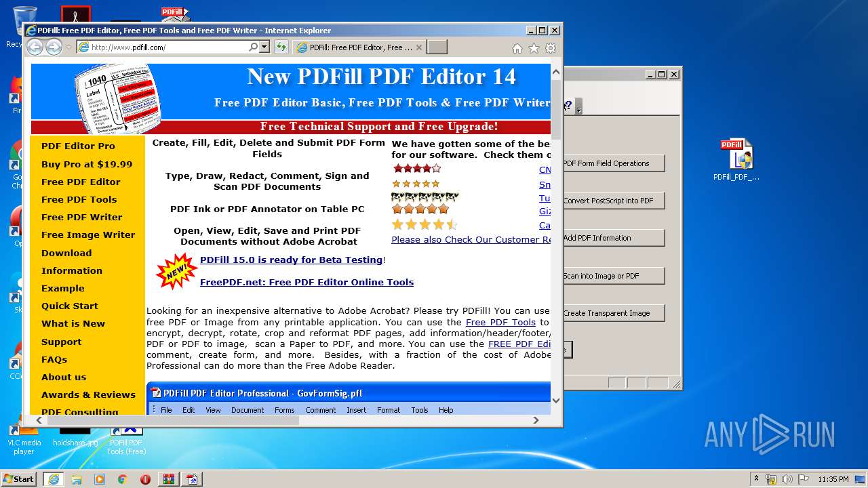Open Information sidebar link

click(x=72, y=270)
